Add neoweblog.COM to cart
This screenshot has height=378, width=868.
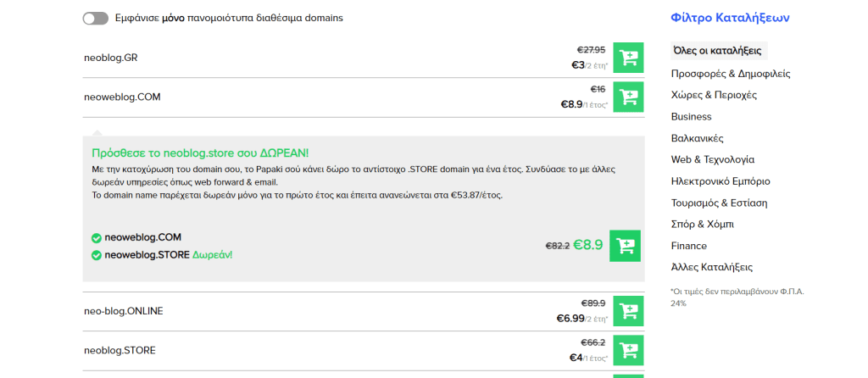[x=628, y=97]
